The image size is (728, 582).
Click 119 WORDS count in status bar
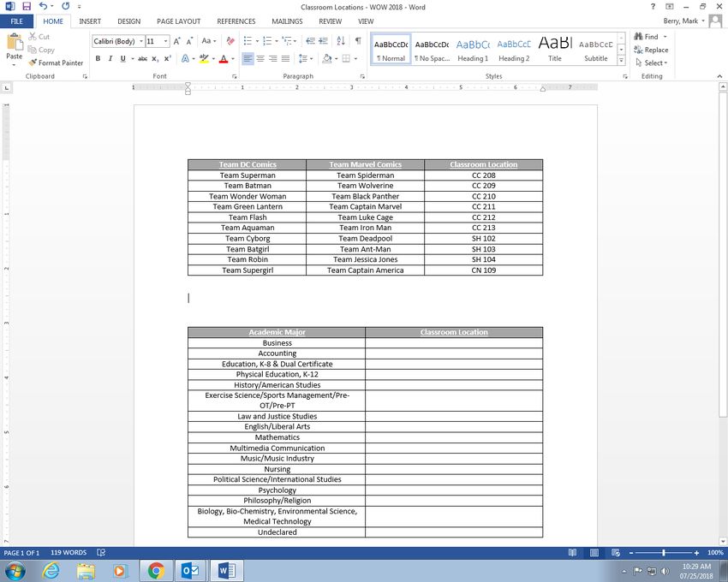pos(69,553)
